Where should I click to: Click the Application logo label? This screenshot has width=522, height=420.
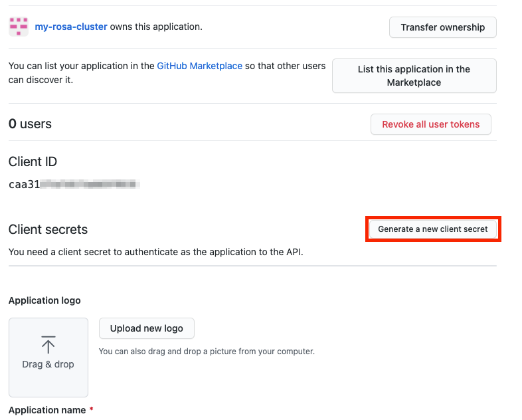pyautogui.click(x=44, y=300)
